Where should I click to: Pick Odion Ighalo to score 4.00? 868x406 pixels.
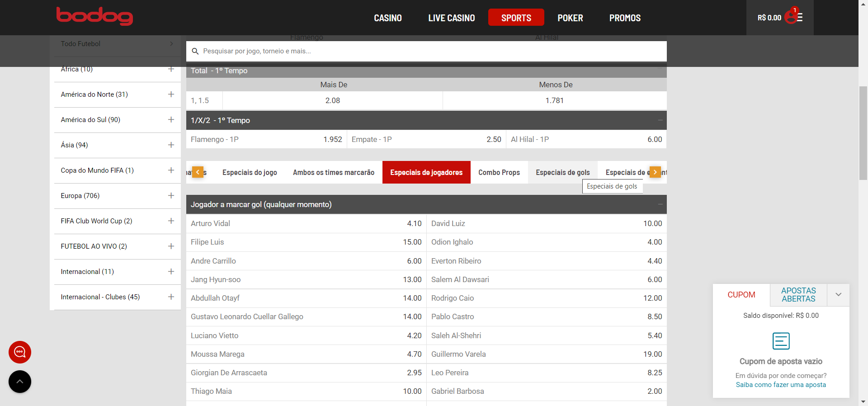click(547, 242)
